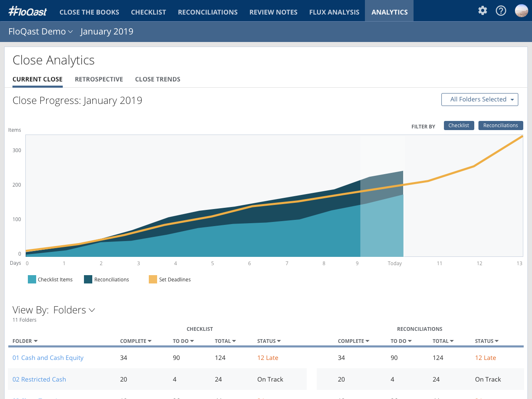Expand the View By Folders dropdown

pos(74,310)
